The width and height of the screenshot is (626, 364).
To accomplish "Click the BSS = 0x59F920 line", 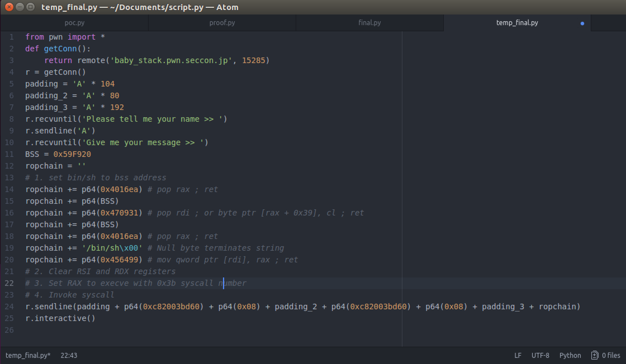I will 58,154.
